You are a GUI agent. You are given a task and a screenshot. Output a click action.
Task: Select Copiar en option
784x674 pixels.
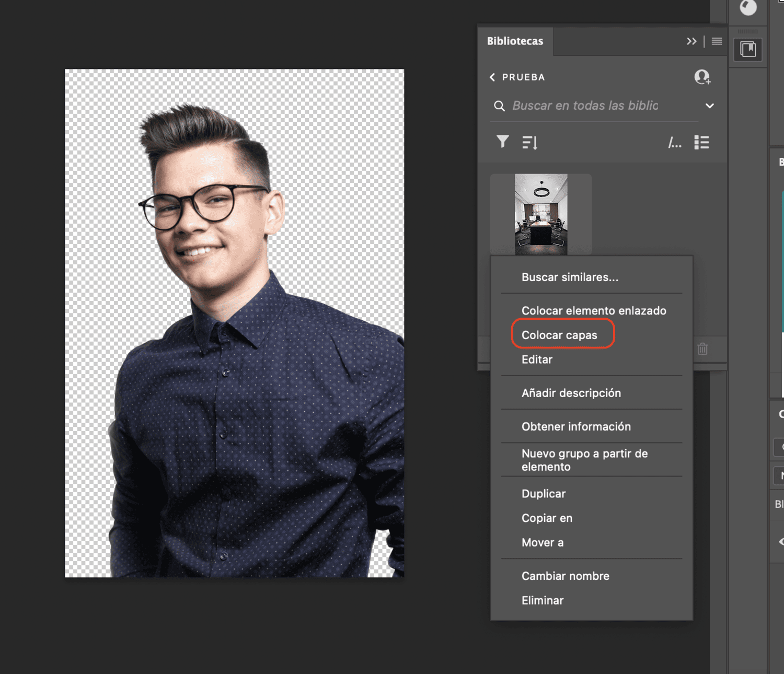click(x=547, y=518)
